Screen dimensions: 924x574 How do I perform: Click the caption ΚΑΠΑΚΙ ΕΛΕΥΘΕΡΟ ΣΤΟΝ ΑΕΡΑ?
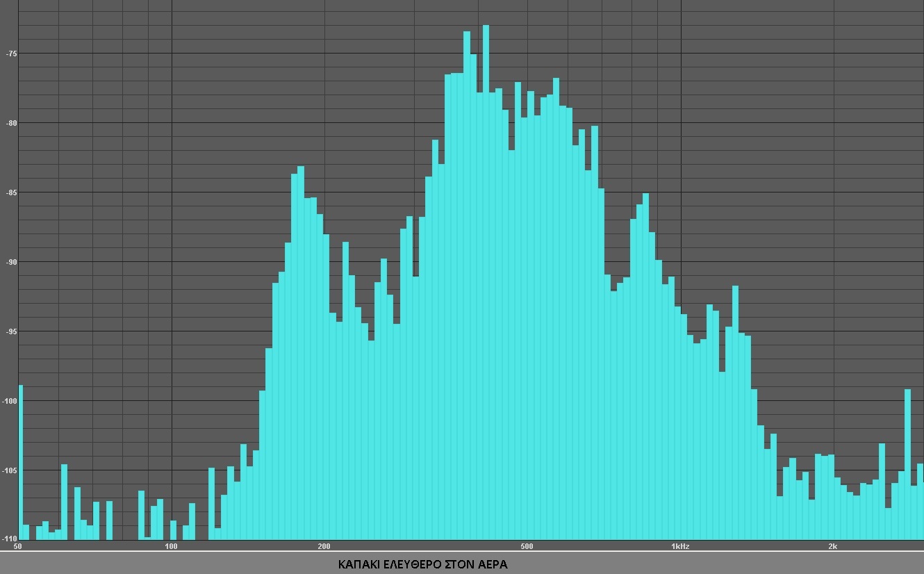click(x=422, y=564)
